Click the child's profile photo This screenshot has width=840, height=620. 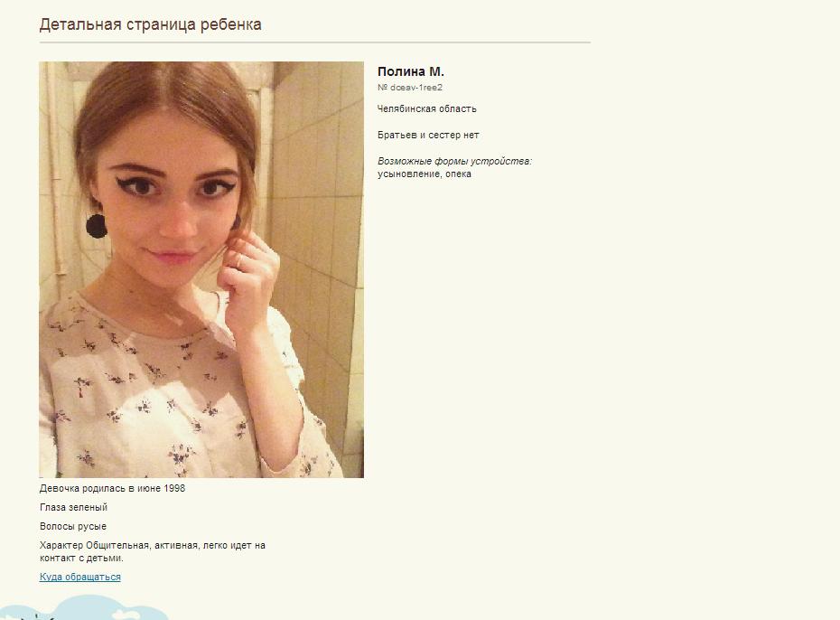click(201, 269)
